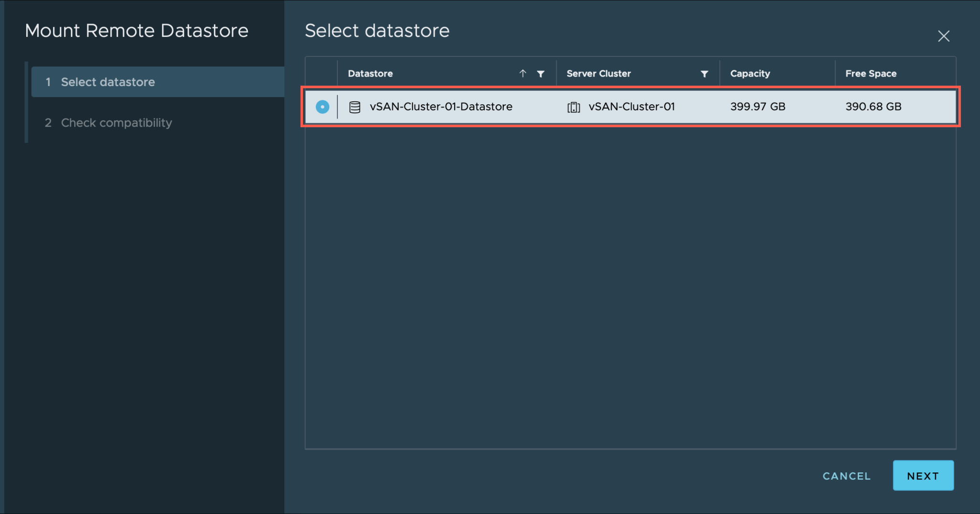Viewport: 980px width, 514px height.
Task: Click the Datastore column header
Action: (x=370, y=74)
